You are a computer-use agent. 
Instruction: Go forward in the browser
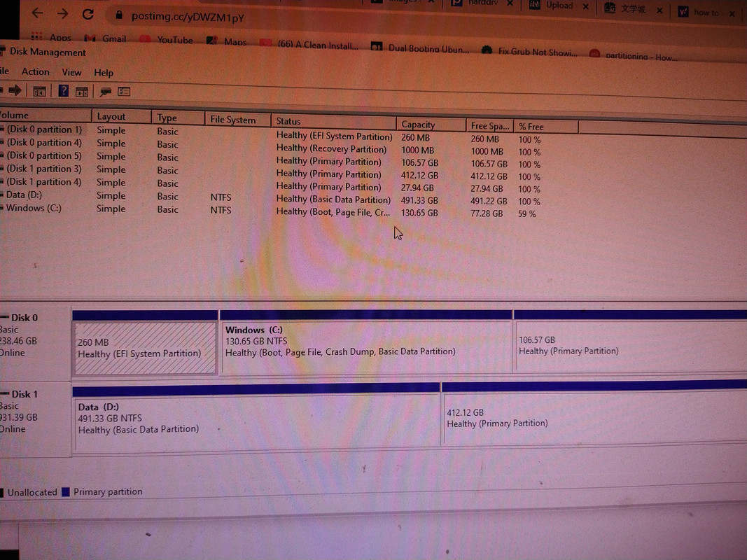coord(62,14)
